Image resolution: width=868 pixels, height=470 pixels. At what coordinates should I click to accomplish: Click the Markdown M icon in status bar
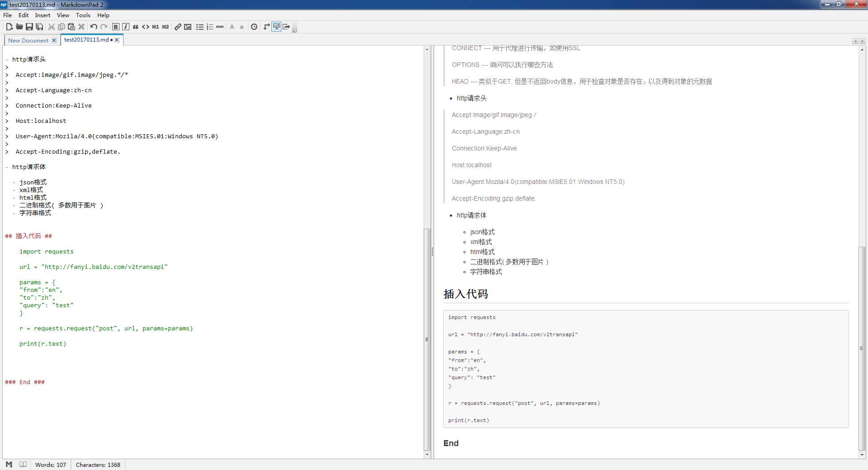[x=9, y=464]
